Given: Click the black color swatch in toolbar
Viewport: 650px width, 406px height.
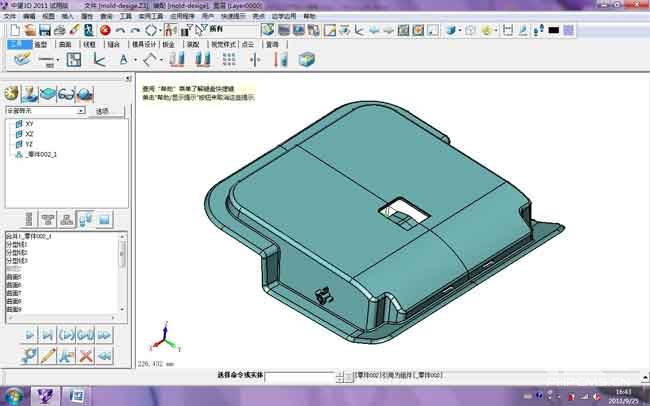Looking at the screenshot, I should pos(553,31).
